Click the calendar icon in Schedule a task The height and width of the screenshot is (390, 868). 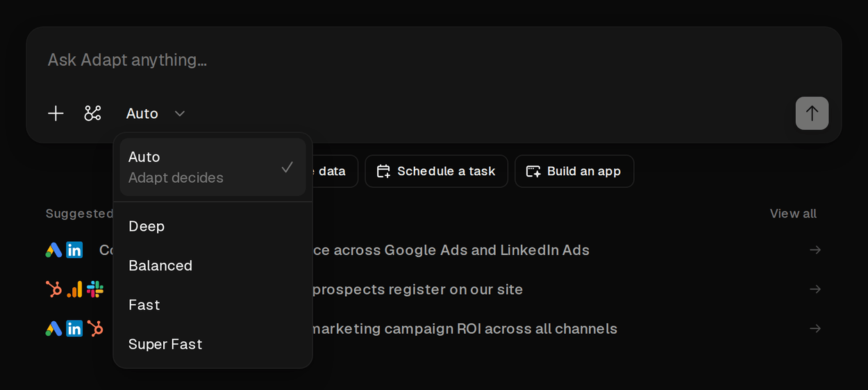pyautogui.click(x=383, y=171)
